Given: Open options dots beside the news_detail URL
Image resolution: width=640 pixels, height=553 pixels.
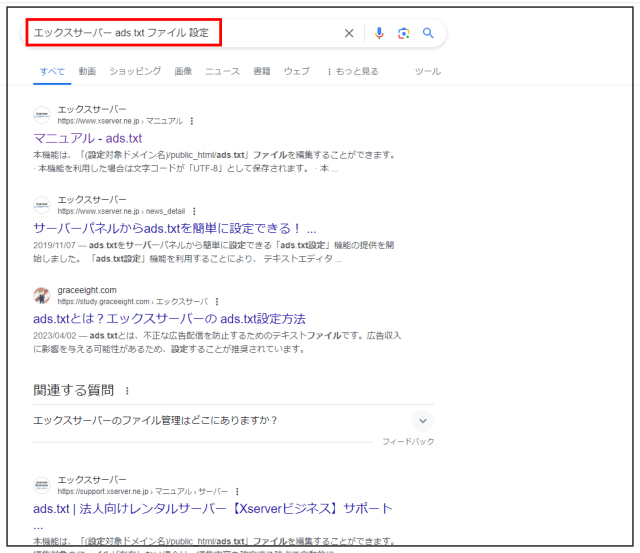Looking at the screenshot, I should [x=194, y=211].
